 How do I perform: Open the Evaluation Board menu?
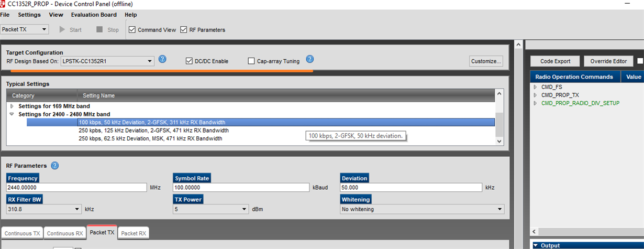pyautogui.click(x=94, y=15)
